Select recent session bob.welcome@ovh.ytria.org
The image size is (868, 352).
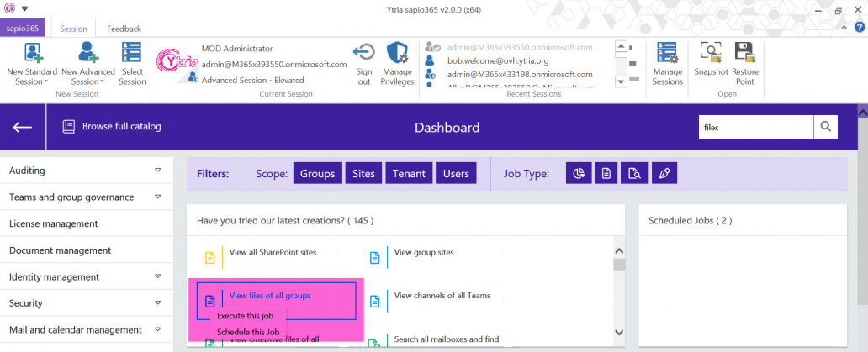[498, 60]
